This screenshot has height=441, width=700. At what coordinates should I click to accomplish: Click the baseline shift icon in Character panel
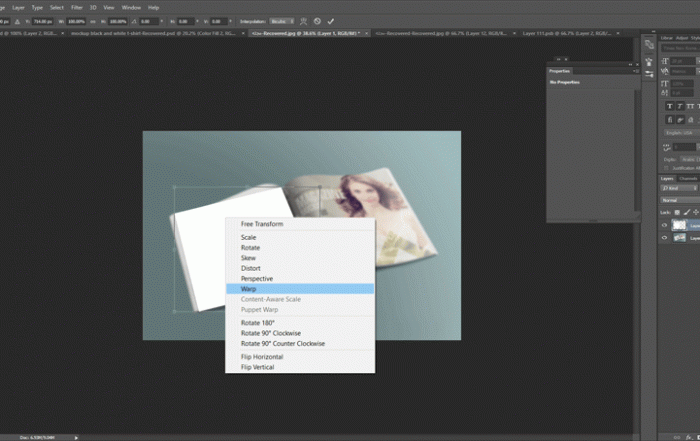[x=665, y=93]
